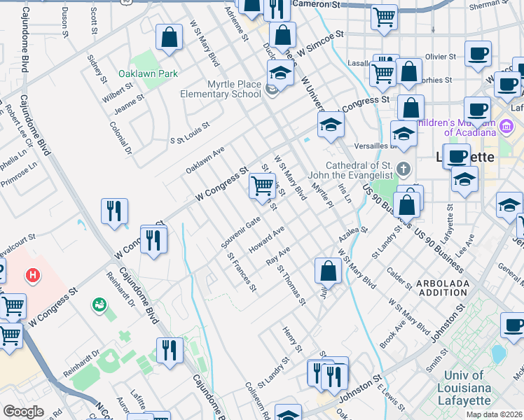Select the Iris Ln label
The height and width of the screenshot is (420, 524).
click(x=345, y=193)
